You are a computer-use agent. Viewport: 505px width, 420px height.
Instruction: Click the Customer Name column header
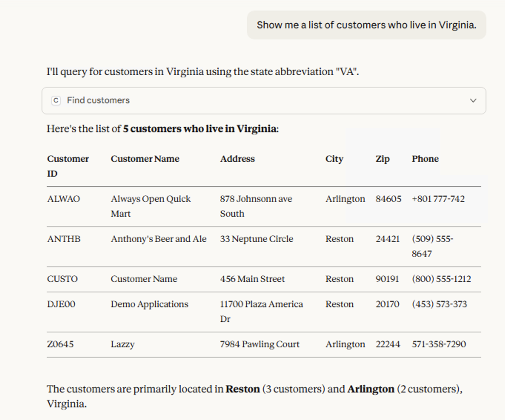(145, 159)
